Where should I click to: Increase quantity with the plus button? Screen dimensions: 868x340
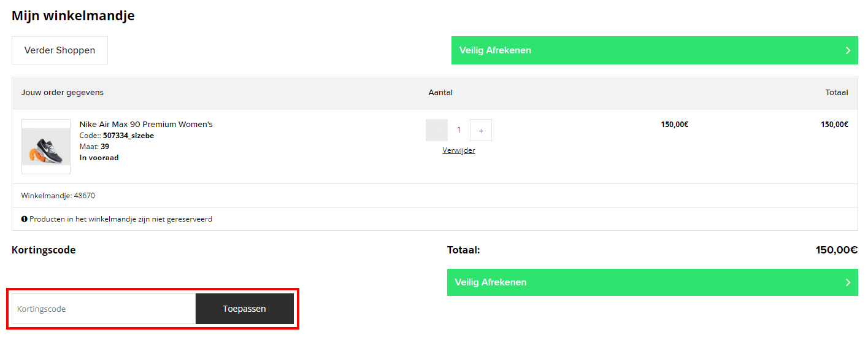481,130
